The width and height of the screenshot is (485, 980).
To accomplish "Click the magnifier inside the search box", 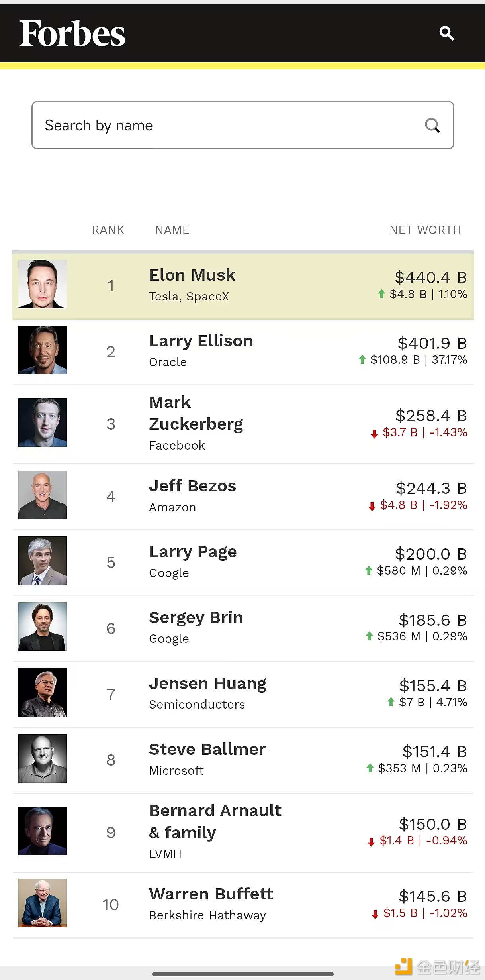I will 432,126.
